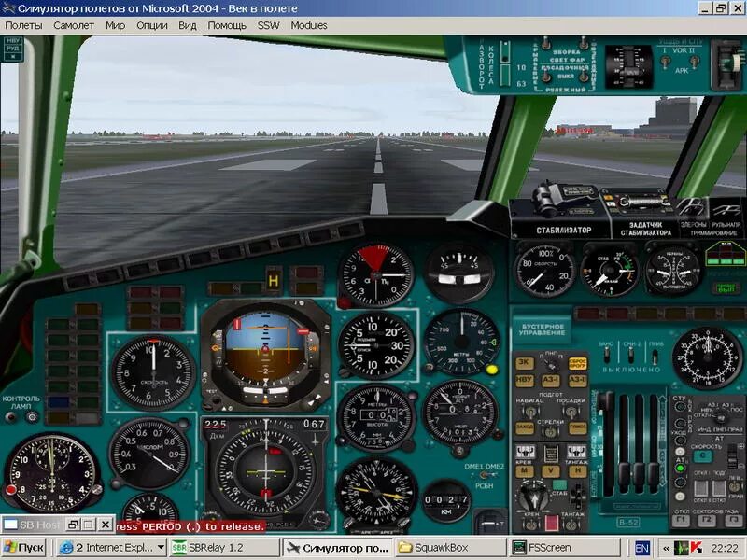Click the НВУ autopilot button
Screen dimensions: 747x560
coord(524,380)
